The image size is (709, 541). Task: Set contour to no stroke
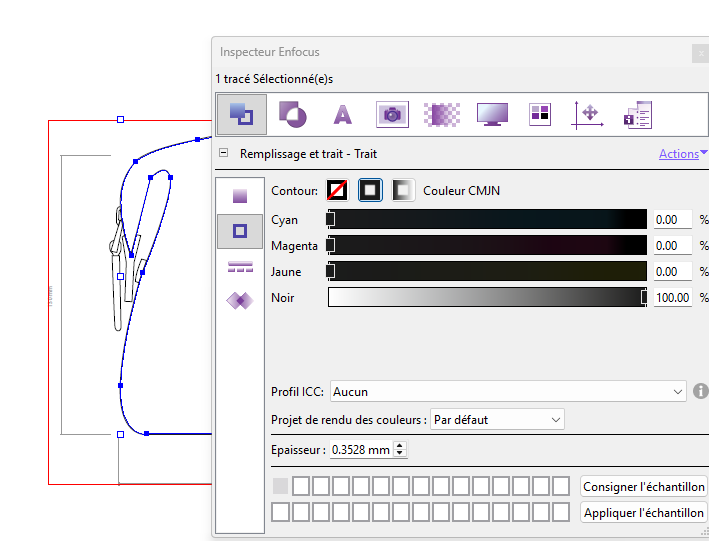click(x=337, y=190)
